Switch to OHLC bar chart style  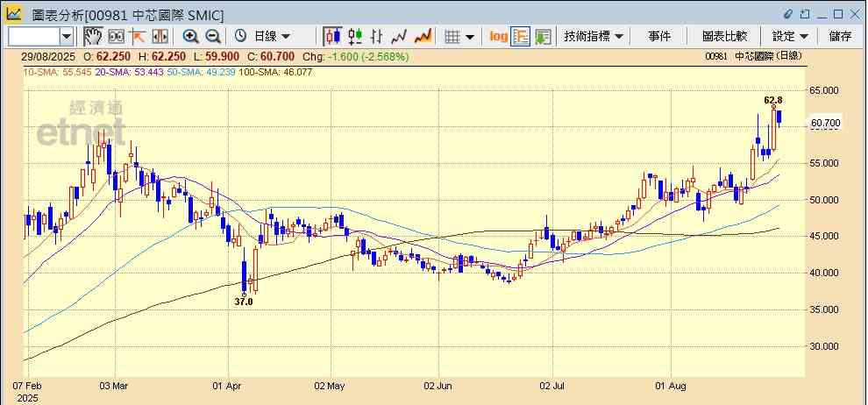[x=377, y=37]
